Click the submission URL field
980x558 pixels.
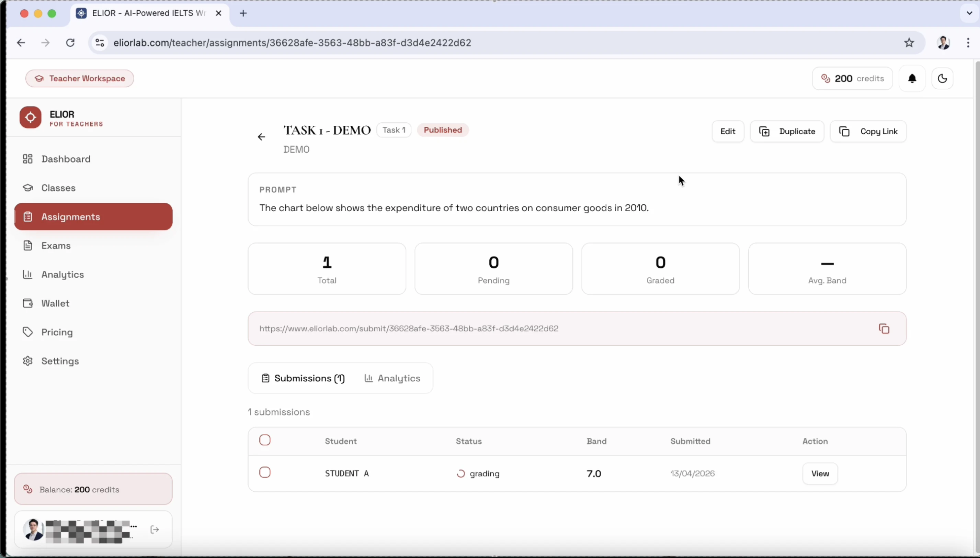(x=408, y=329)
